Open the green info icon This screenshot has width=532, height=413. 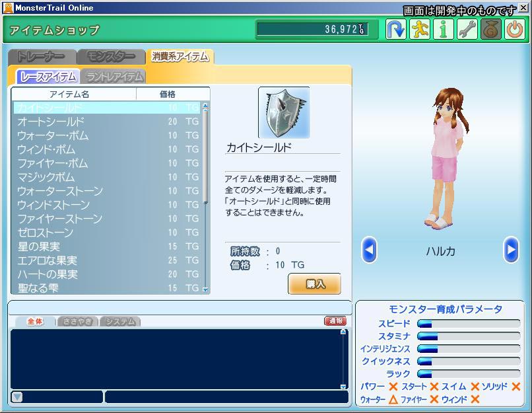[444, 29]
